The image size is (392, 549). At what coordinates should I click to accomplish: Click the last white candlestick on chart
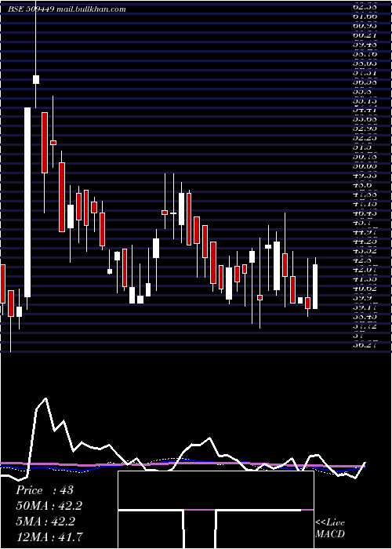point(315,286)
